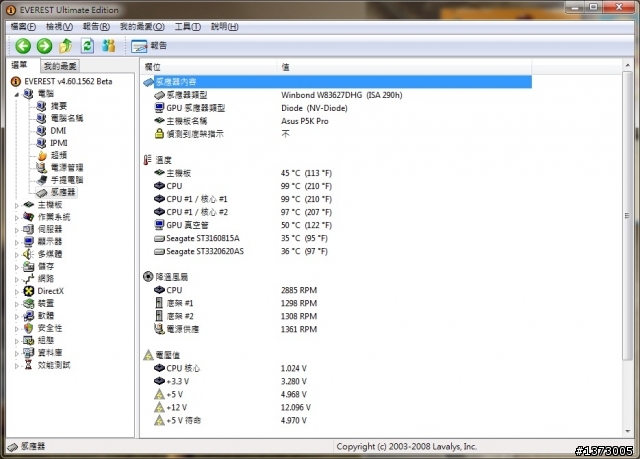Go forward with the green right arrow
Screen dimensions: 640x459
click(44, 46)
